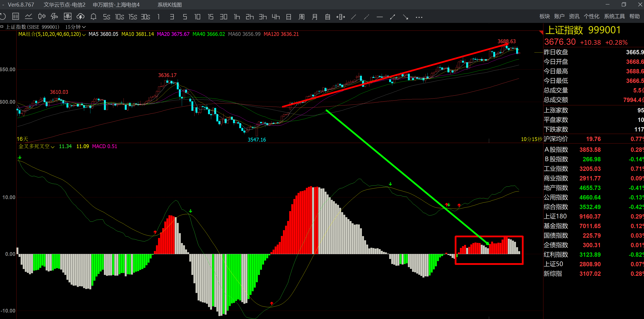Select the 新综指 row
This screenshot has height=319, width=644.
594,274
